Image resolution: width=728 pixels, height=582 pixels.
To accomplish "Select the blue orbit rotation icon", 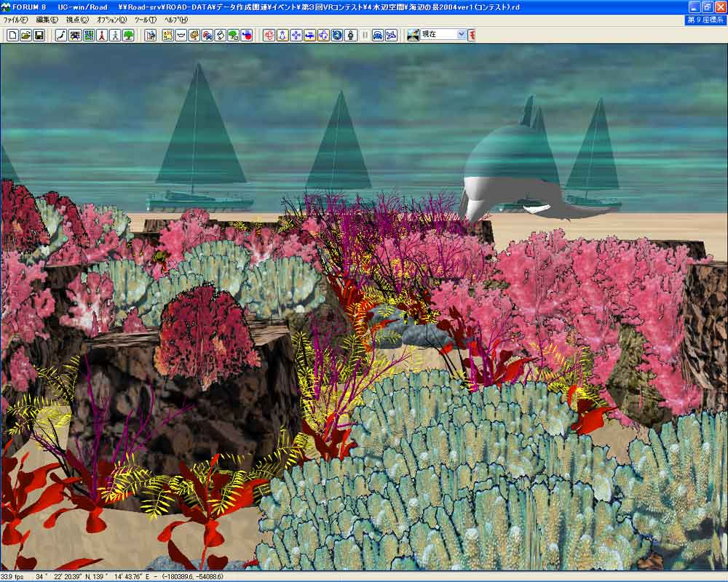I will pyautogui.click(x=324, y=35).
